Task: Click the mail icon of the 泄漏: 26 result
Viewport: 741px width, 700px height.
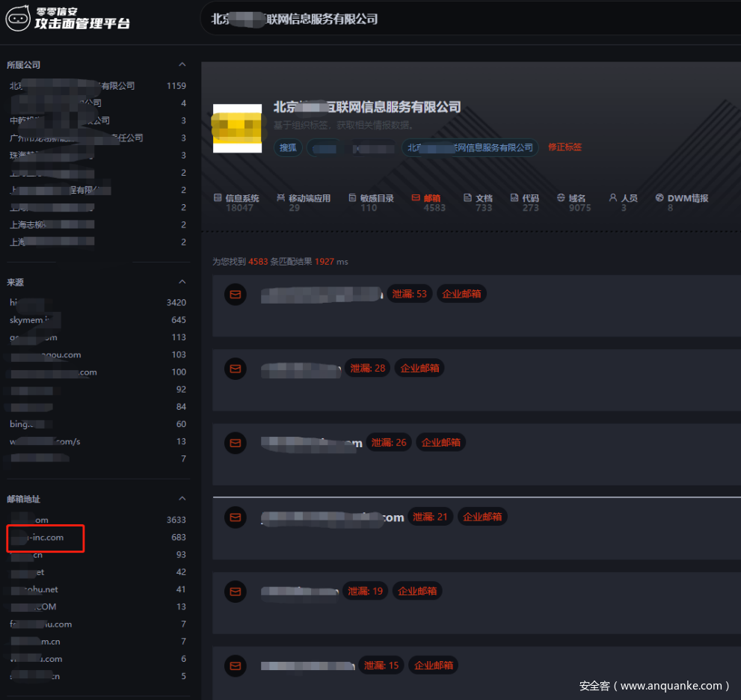Action: point(236,443)
